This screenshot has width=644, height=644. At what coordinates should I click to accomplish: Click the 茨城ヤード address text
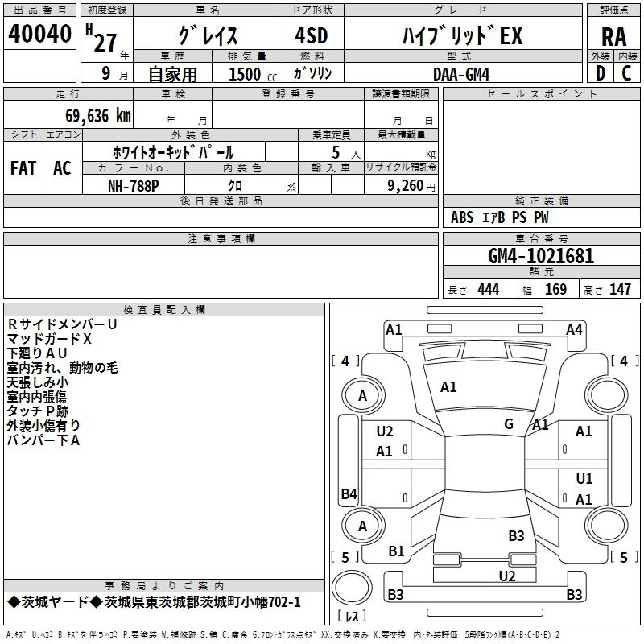click(154, 602)
